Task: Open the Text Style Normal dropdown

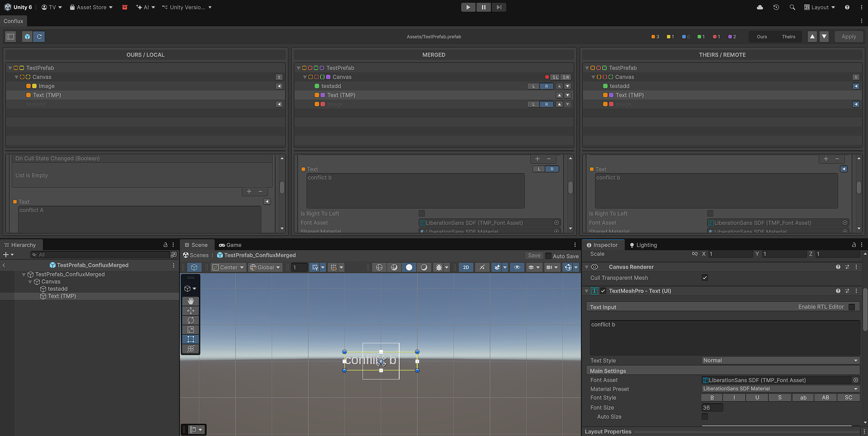Action: pos(780,360)
